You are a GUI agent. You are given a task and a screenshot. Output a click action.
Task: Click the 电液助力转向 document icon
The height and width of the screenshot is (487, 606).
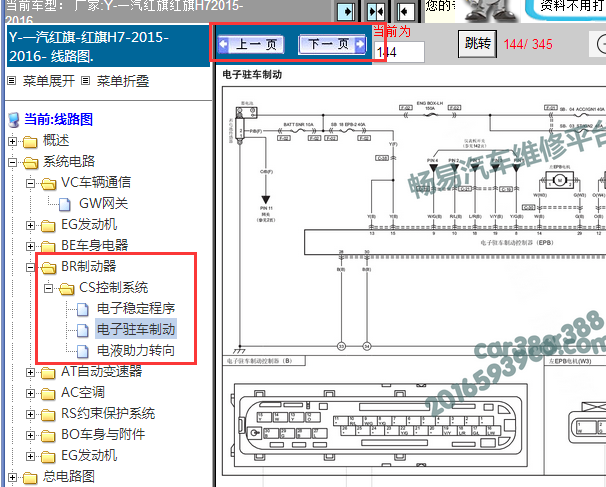[83, 351]
